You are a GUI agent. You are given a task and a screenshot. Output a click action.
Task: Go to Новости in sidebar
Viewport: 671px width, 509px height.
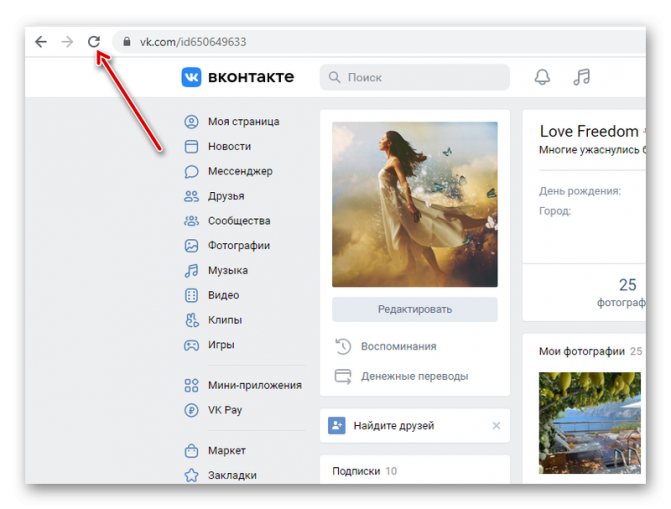click(229, 146)
